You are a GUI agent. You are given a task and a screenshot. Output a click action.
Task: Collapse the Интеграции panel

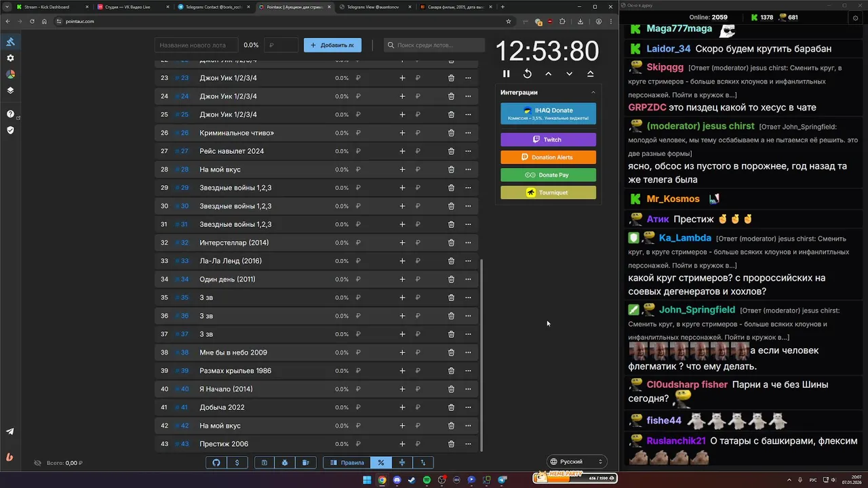(x=593, y=92)
